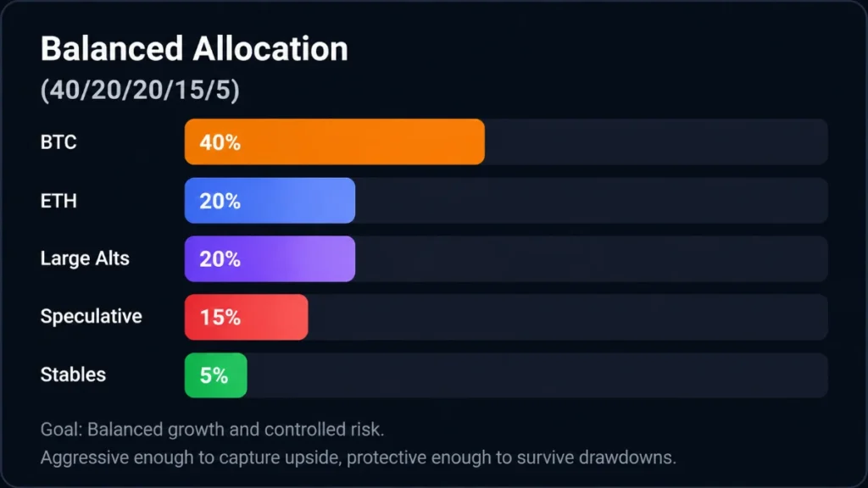This screenshot has width=868, height=488.
Task: Click the empty track of Speculative bar
Action: click(568, 317)
